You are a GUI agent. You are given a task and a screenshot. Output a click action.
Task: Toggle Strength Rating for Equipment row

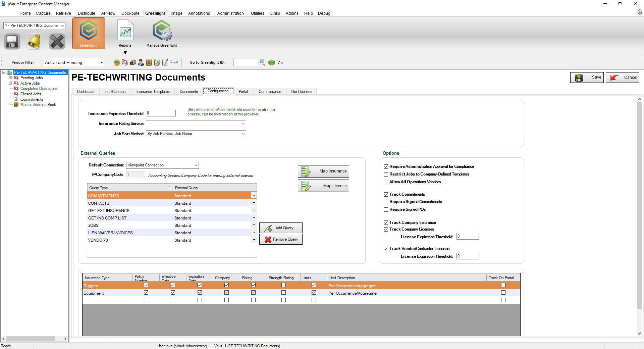click(283, 293)
